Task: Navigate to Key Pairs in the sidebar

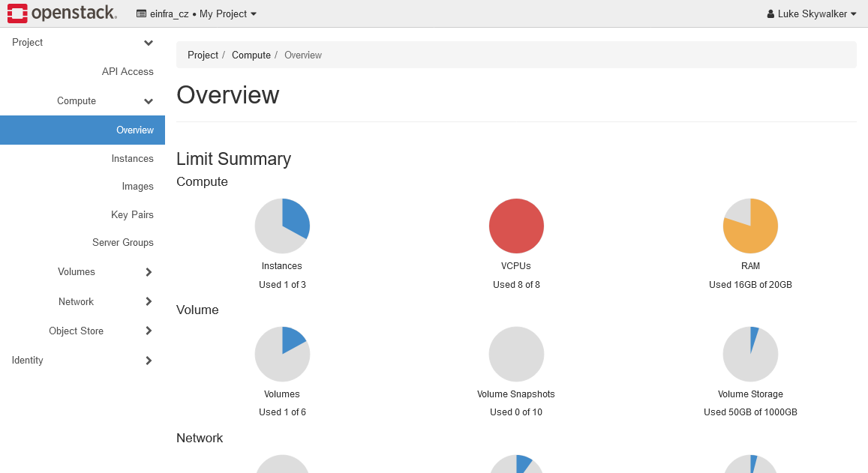Action: (x=132, y=214)
